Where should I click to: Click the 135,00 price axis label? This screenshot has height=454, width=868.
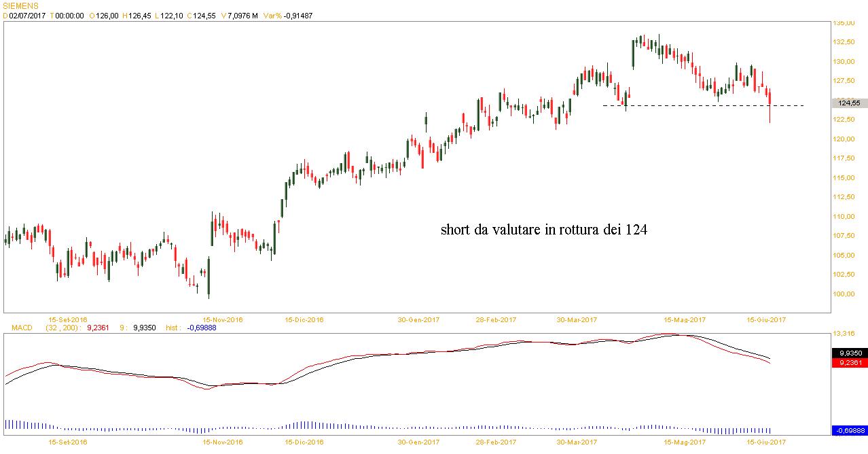[x=844, y=22]
